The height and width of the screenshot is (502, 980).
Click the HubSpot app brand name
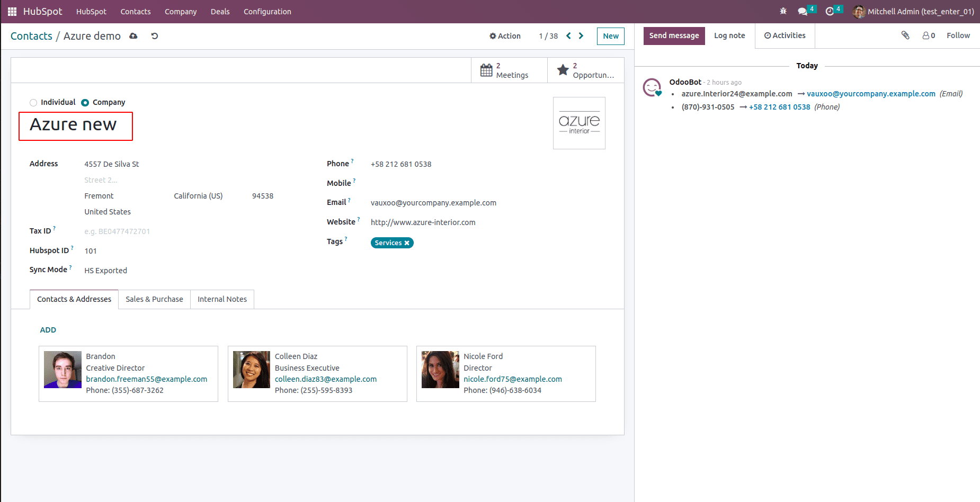(x=42, y=11)
